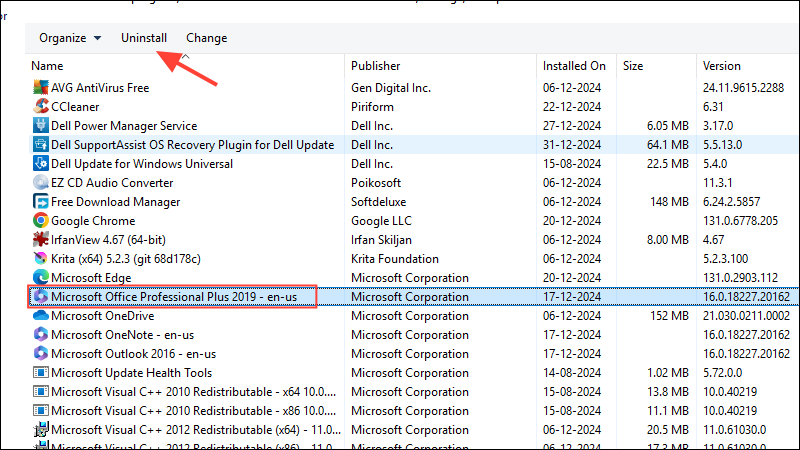
Task: Click install date 22-12-2024
Action: tap(572, 107)
